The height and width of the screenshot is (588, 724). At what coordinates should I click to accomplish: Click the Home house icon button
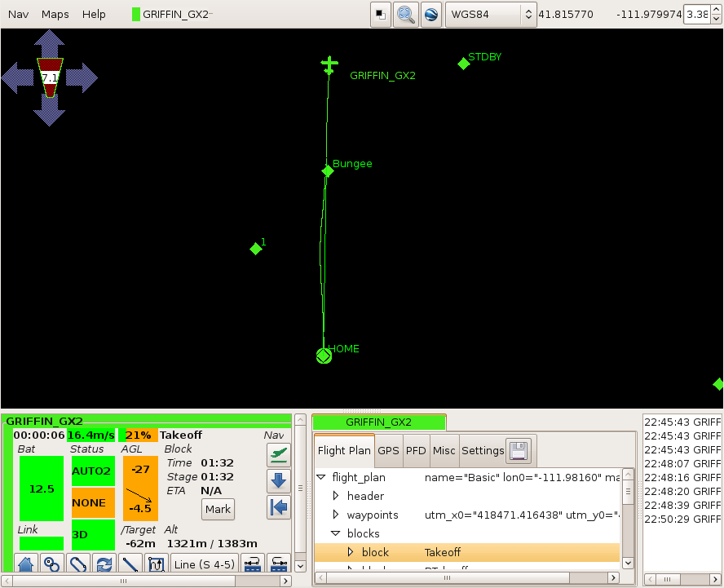(25, 563)
